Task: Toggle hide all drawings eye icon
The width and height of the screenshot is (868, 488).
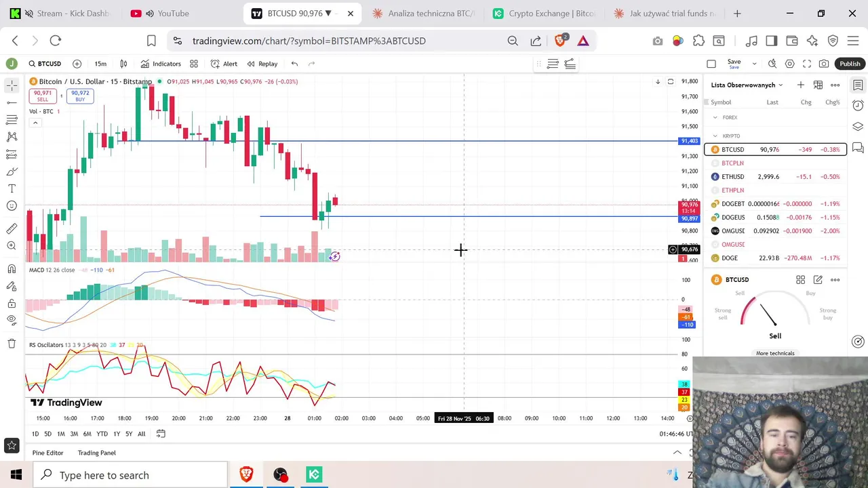Action: 12,320
